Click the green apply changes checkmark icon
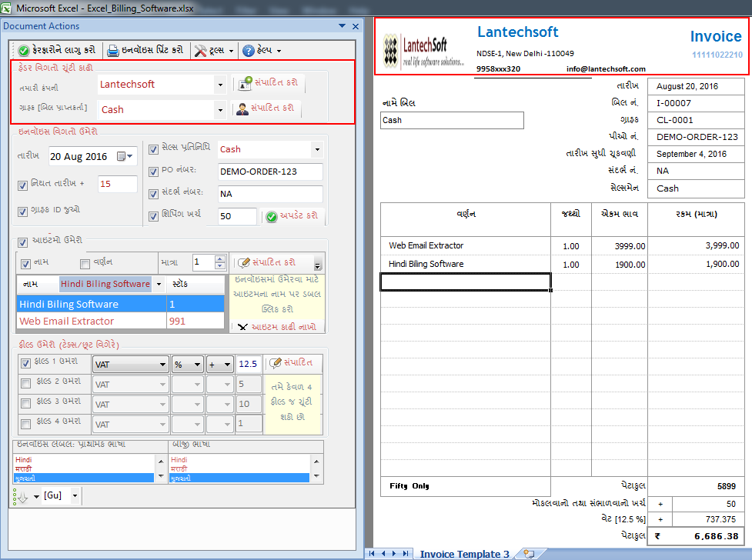This screenshot has width=752, height=560. [24, 50]
